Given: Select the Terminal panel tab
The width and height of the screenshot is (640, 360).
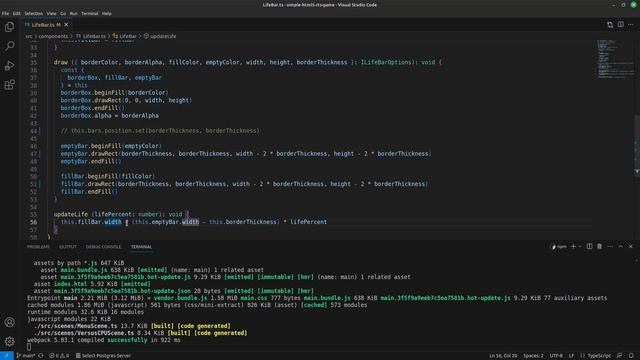Looking at the screenshot, I should (141, 247).
